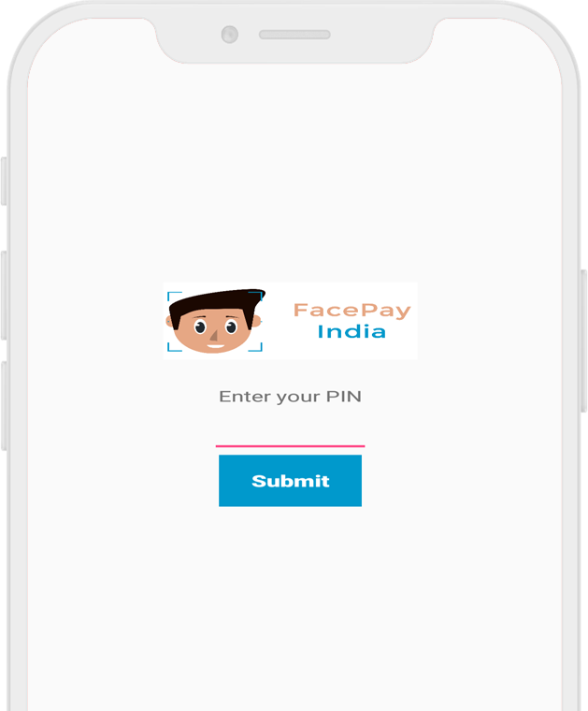Click the orange FacePay logo text
The image size is (588, 711).
click(x=352, y=311)
